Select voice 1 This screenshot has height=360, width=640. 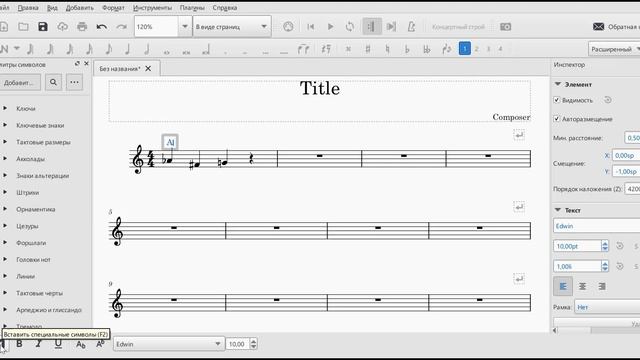[464, 49]
